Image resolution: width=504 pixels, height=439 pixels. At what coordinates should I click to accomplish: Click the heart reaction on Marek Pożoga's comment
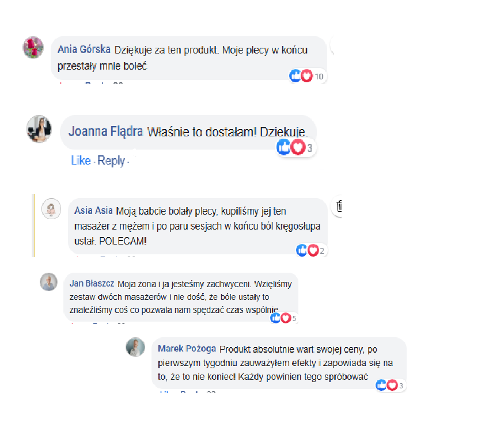392,385
